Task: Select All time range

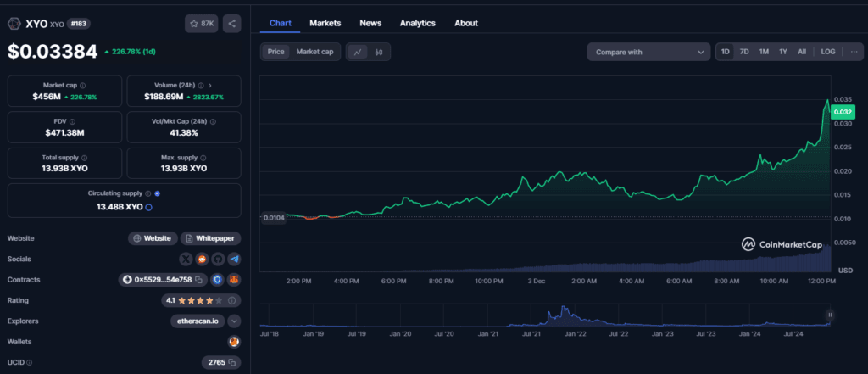Action: (x=802, y=52)
